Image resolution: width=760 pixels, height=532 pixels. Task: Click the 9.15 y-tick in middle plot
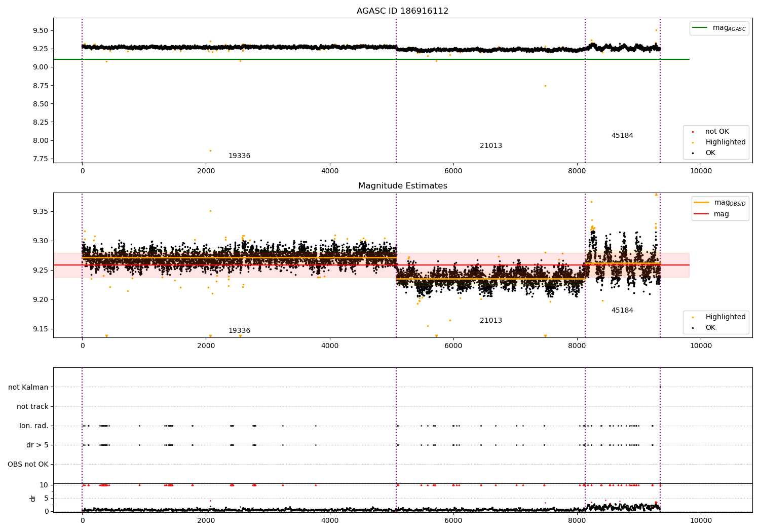[41, 329]
